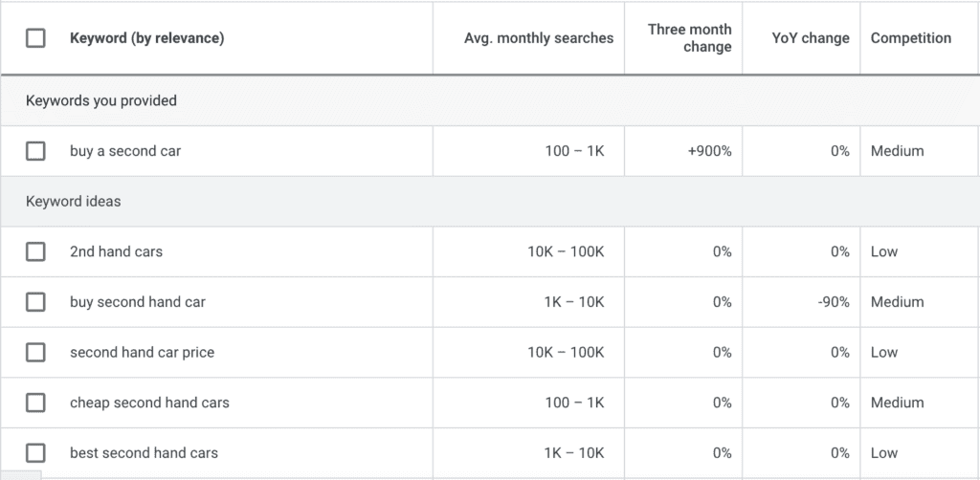Select the '2nd hand cars' checkbox
The width and height of the screenshot is (980, 480).
(x=35, y=251)
